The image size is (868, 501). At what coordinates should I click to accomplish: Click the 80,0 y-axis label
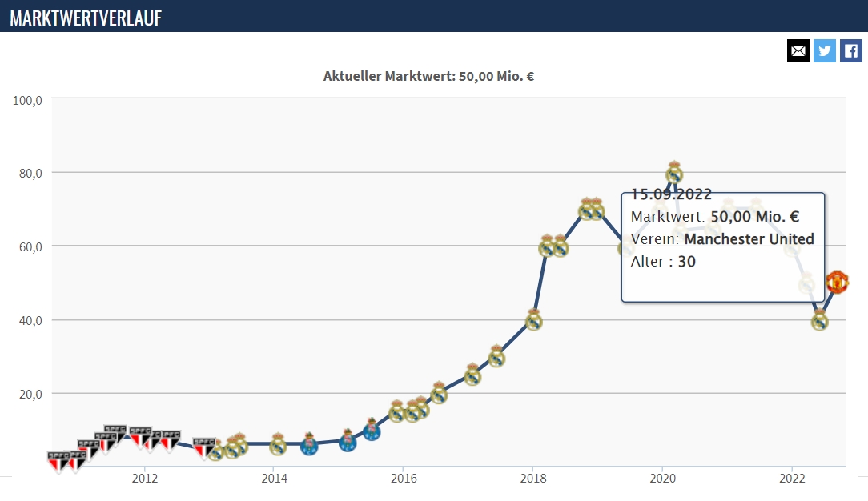30,174
